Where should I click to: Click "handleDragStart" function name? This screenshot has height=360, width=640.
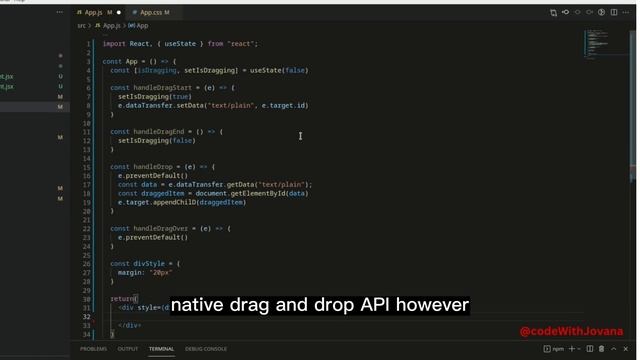pyautogui.click(x=162, y=88)
